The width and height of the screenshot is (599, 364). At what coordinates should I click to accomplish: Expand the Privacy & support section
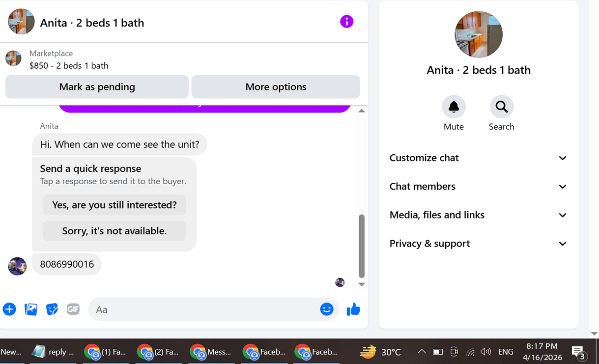[478, 243]
